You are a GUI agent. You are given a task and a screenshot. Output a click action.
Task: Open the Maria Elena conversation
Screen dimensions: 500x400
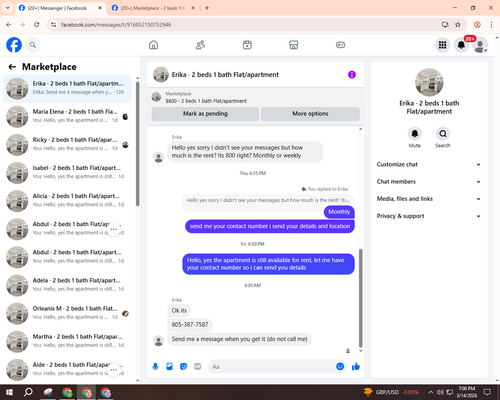point(67,117)
